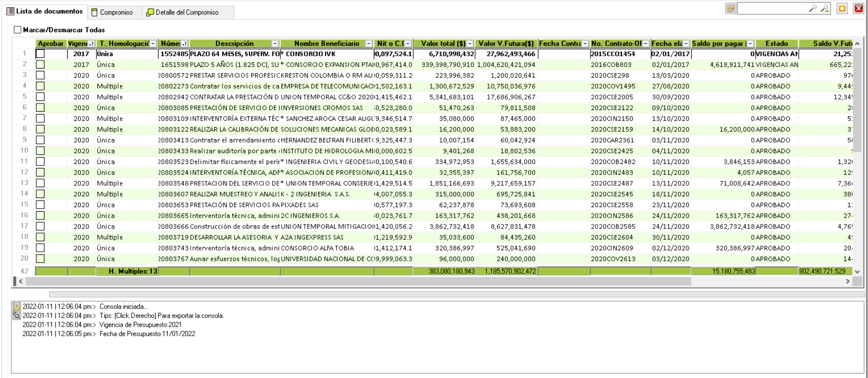Sort by the Vigencia column sort icon
The width and height of the screenshot is (868, 378).
pos(91,44)
